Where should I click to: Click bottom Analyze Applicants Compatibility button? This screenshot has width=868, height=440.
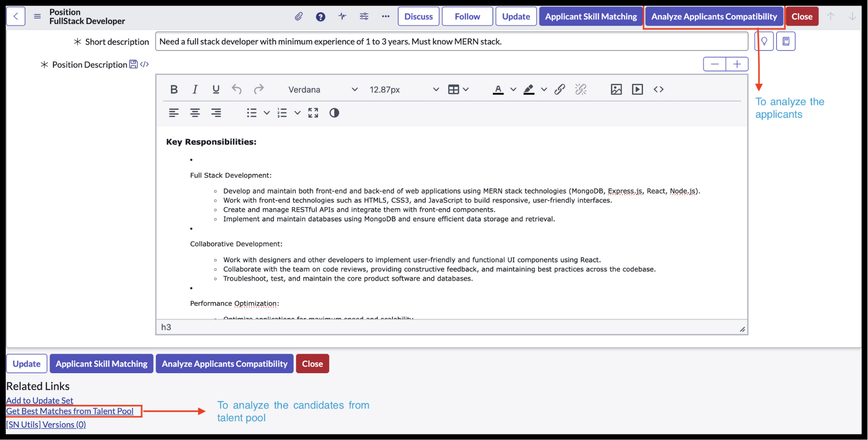(x=225, y=364)
